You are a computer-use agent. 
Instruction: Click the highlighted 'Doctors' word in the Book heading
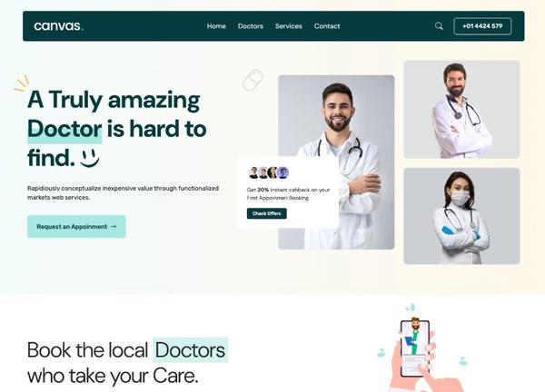pyautogui.click(x=190, y=350)
